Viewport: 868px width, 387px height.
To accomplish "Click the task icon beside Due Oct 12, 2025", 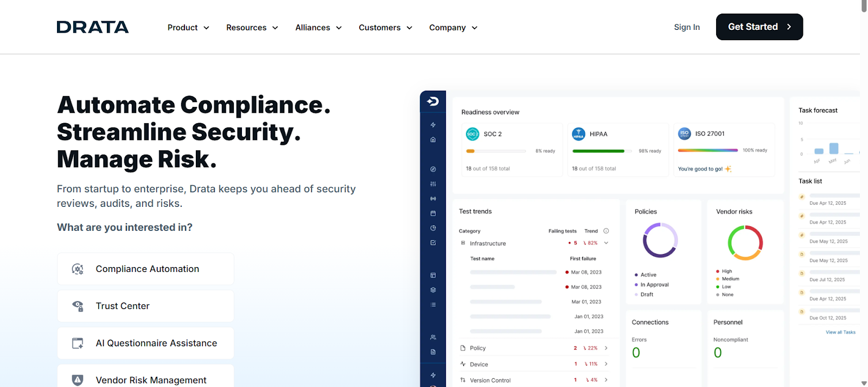I will click(x=802, y=312).
